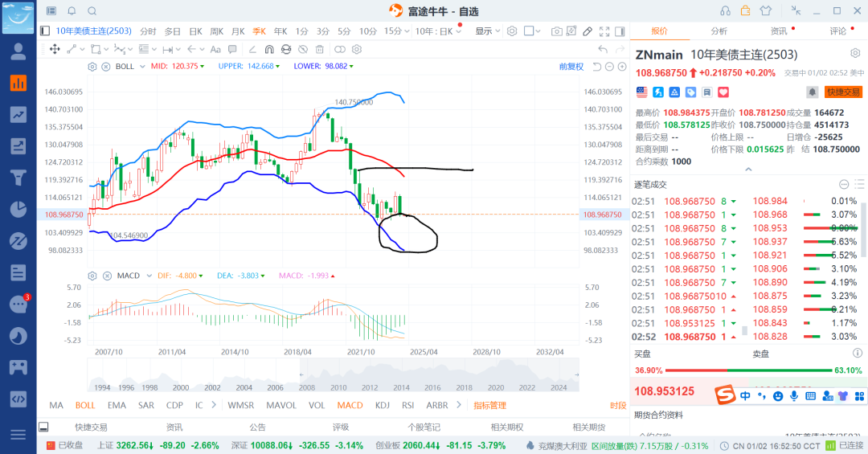Remove the MACD indicator with x icon
Image resolution: width=868 pixels, height=454 pixels.
click(x=107, y=276)
